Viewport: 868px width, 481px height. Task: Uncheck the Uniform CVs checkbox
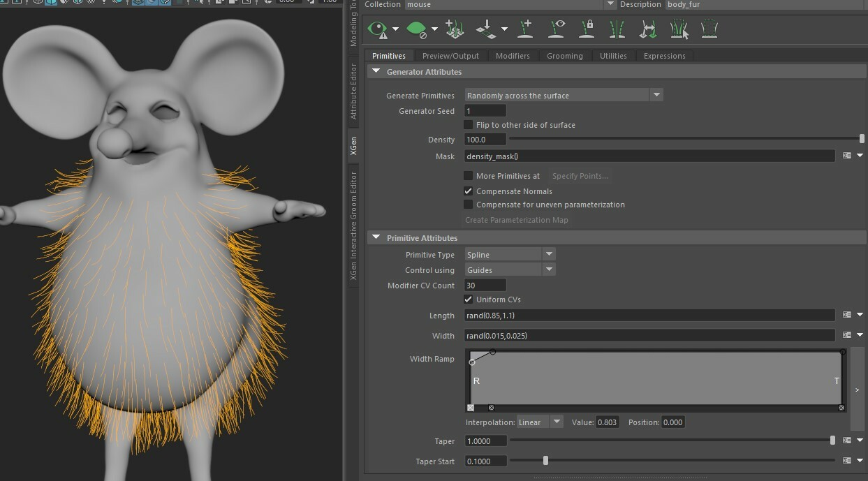tap(469, 299)
